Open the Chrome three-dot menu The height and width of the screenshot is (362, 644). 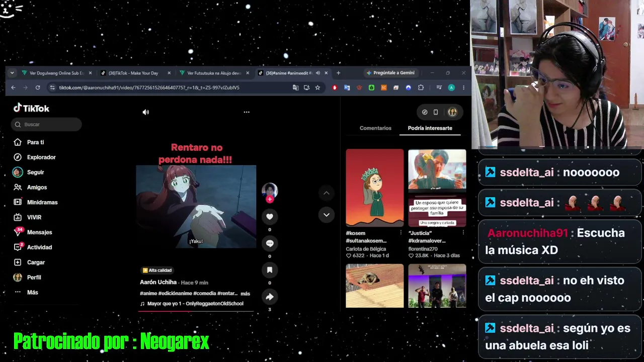point(463,87)
